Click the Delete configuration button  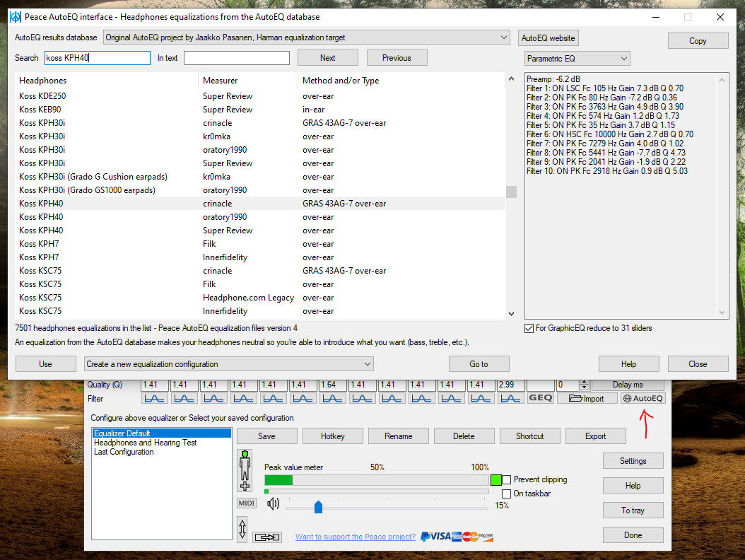[464, 436]
